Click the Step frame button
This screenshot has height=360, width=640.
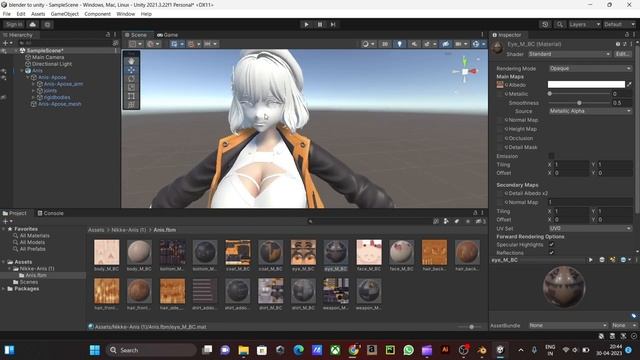click(x=333, y=24)
